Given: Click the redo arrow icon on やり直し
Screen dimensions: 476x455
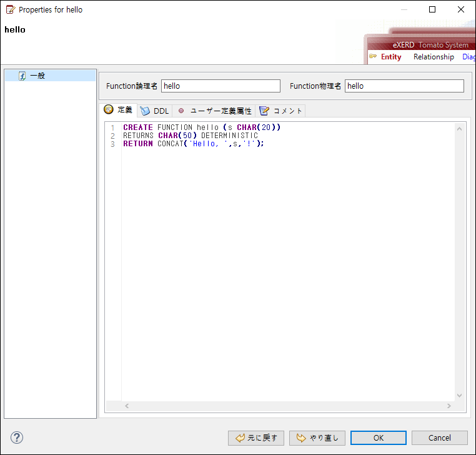Looking at the screenshot, I should pyautogui.click(x=301, y=437).
